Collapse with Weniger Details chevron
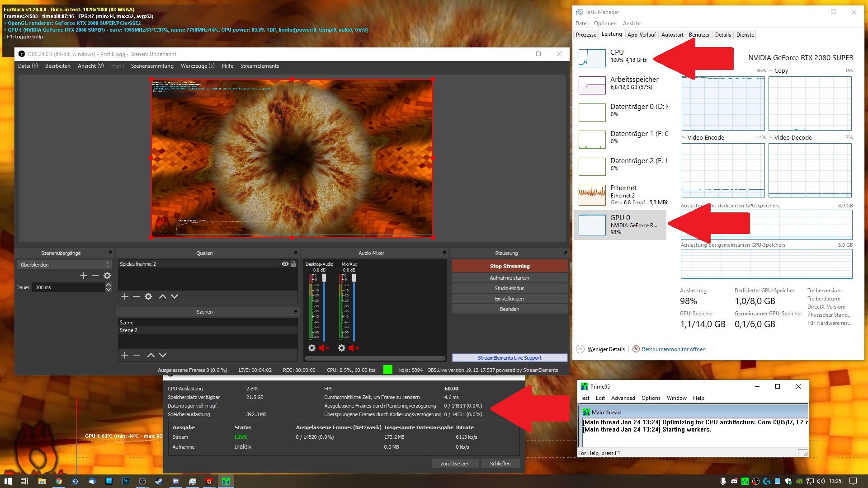This screenshot has width=868, height=488. tap(580, 349)
